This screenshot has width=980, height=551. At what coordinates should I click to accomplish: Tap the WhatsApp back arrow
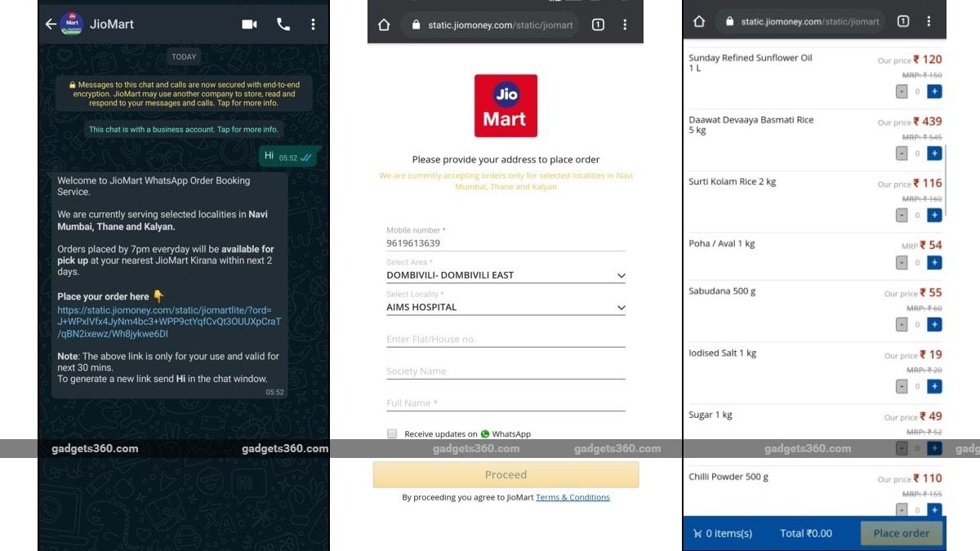[51, 24]
